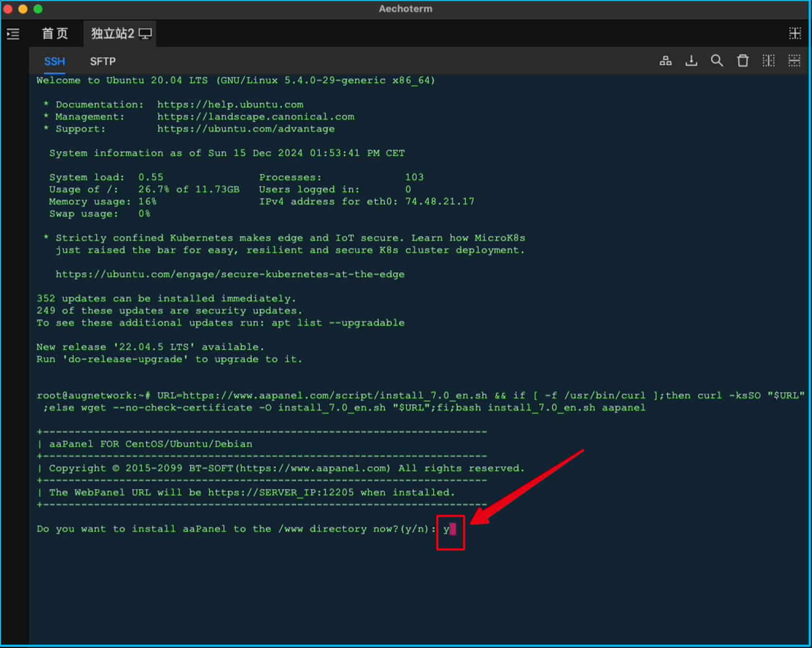Click the network topology icon
The width and height of the screenshot is (812, 648).
click(x=665, y=61)
